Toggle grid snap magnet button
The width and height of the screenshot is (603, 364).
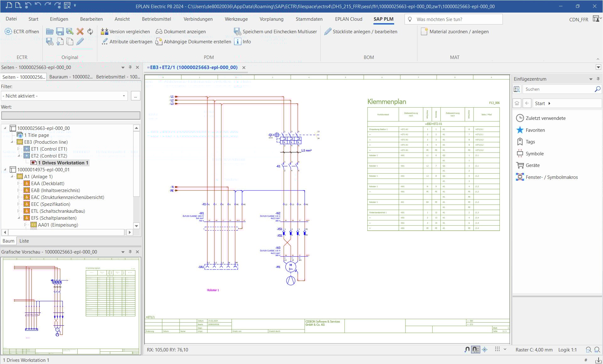(x=475, y=350)
